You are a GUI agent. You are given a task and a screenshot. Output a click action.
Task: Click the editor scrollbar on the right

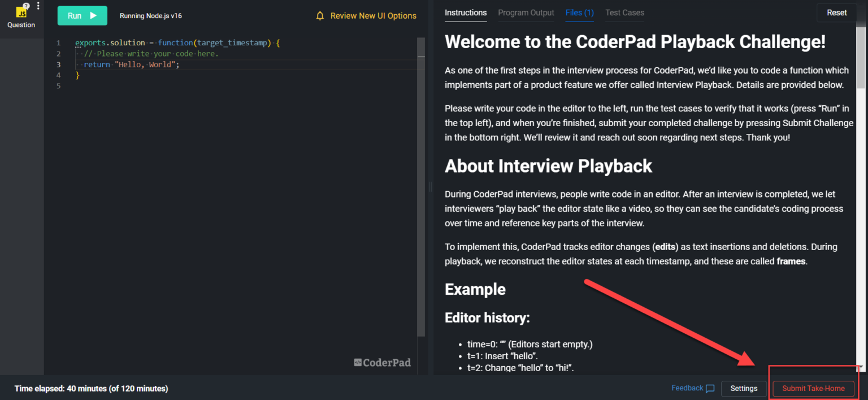tap(421, 47)
